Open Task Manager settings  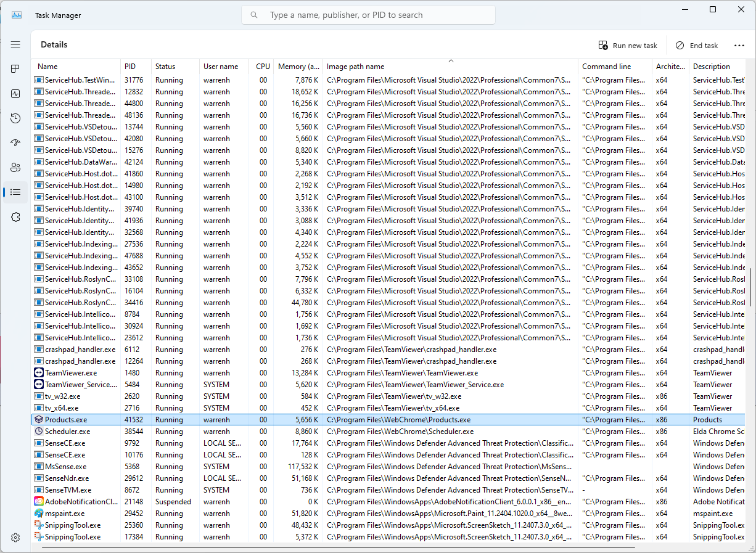point(15,537)
